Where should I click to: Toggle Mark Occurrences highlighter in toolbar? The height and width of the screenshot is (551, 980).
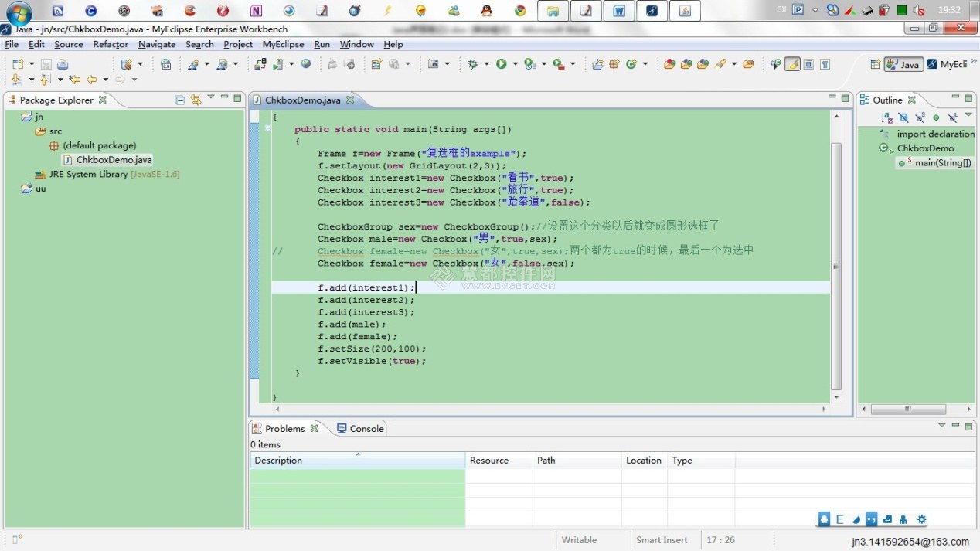(792, 64)
